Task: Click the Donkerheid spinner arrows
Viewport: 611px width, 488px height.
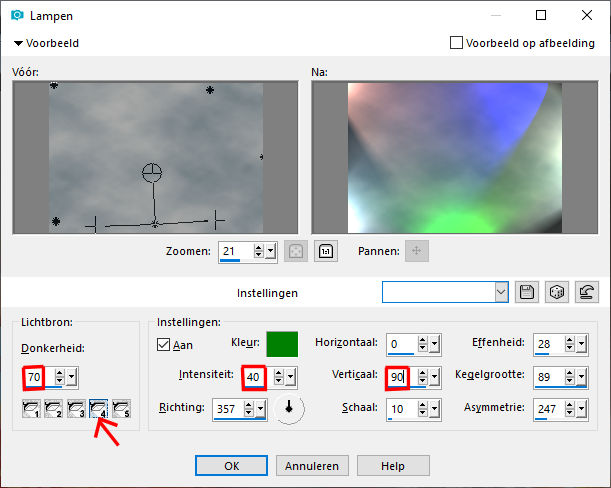Action: pos(60,377)
